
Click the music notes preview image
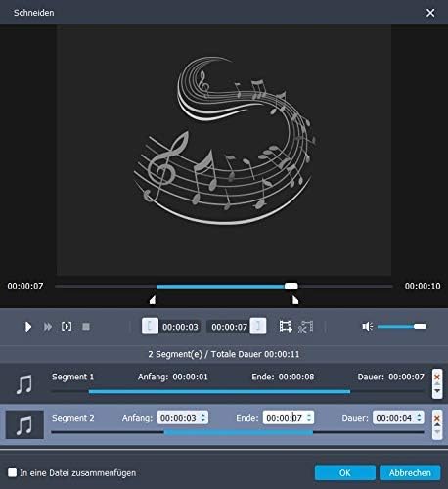point(224,141)
